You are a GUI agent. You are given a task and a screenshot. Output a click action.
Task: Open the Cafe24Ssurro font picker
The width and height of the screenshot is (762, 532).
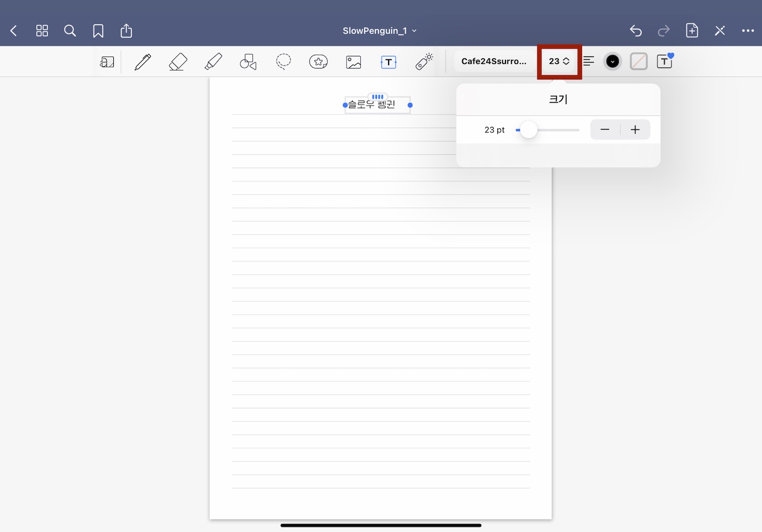(494, 61)
